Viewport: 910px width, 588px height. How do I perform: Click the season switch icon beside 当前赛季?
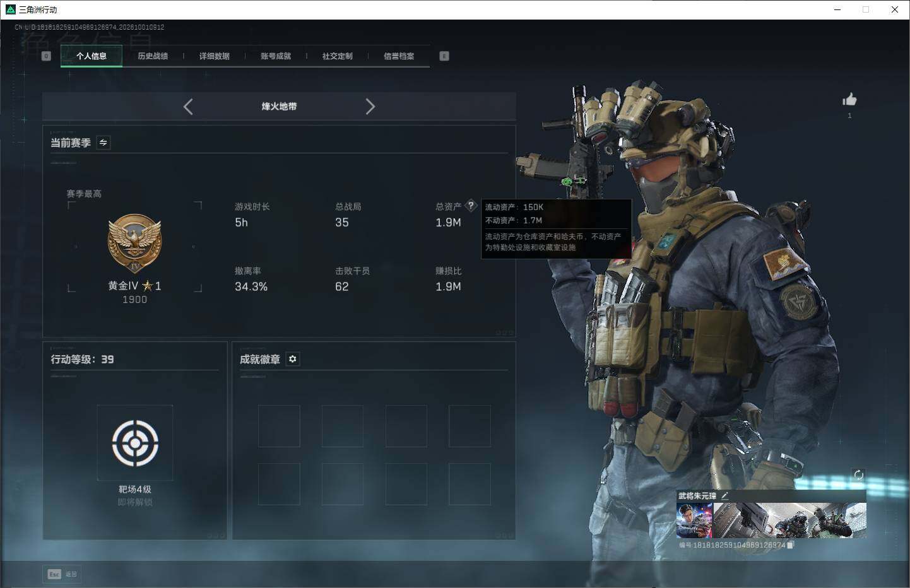(x=103, y=143)
